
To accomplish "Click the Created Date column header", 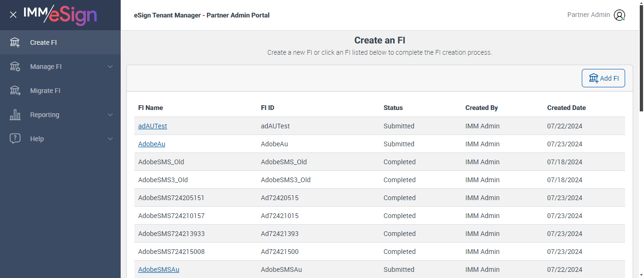I will coord(566,108).
